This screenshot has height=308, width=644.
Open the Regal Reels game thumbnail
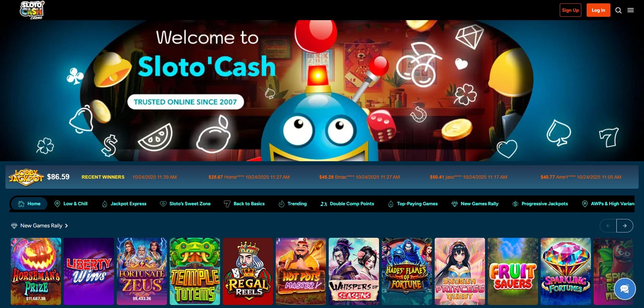pyautogui.click(x=248, y=271)
